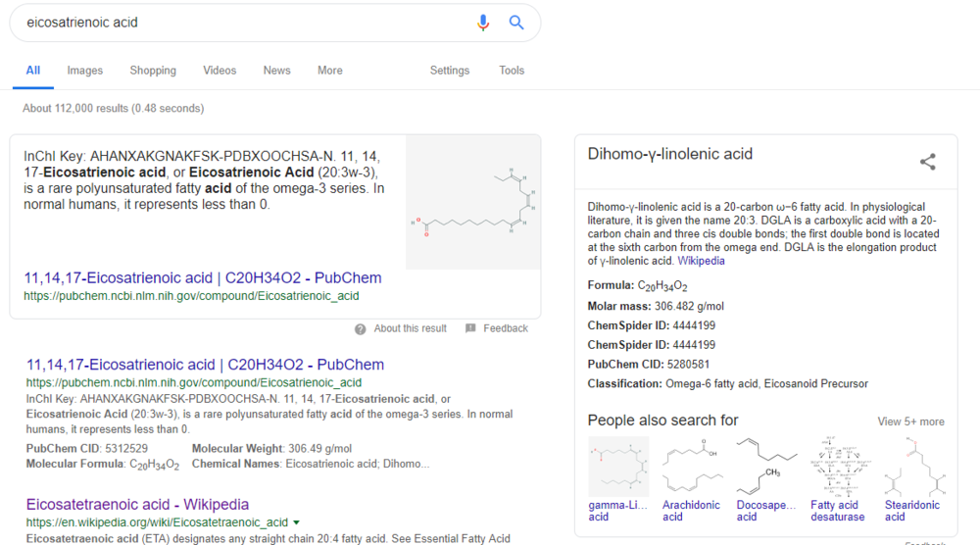
Task: Switch to the Videos tab
Action: (220, 71)
